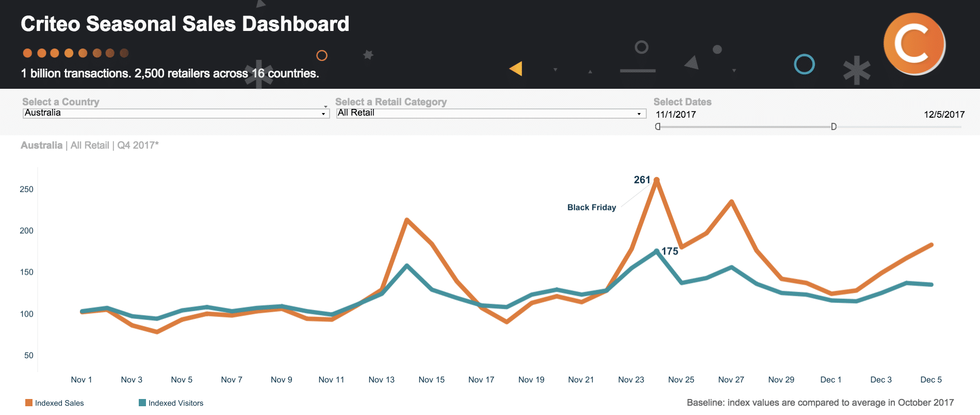The width and height of the screenshot is (980, 415).
Task: Click the Criteo orange C logo
Action: (x=914, y=44)
